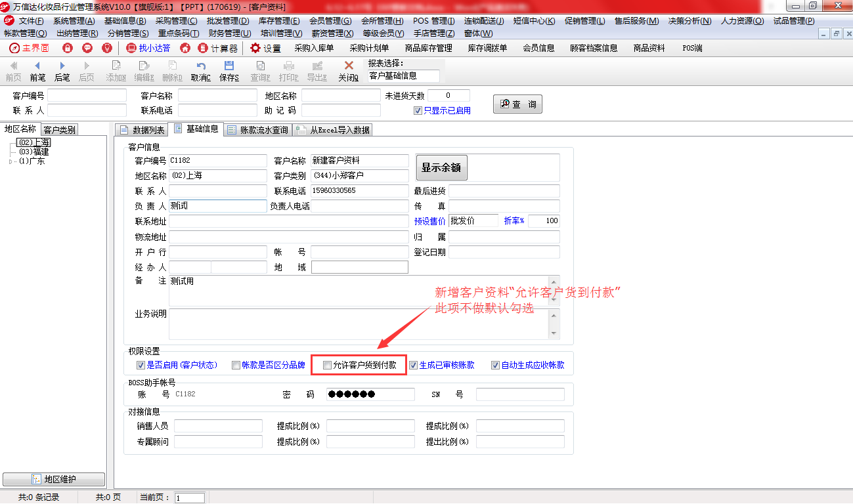Open 会员信息 shortcut
The width and height of the screenshot is (853, 504).
(x=538, y=48)
